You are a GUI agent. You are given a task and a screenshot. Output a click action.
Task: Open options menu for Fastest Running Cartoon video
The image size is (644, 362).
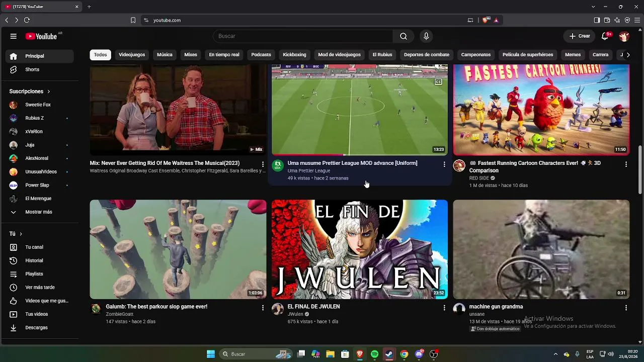pos(626,164)
